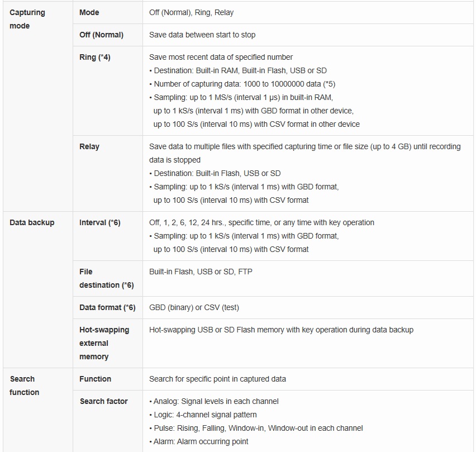This screenshot has height=452, width=476.
Task: Click the Capturing mode category cell
Action: point(27,19)
